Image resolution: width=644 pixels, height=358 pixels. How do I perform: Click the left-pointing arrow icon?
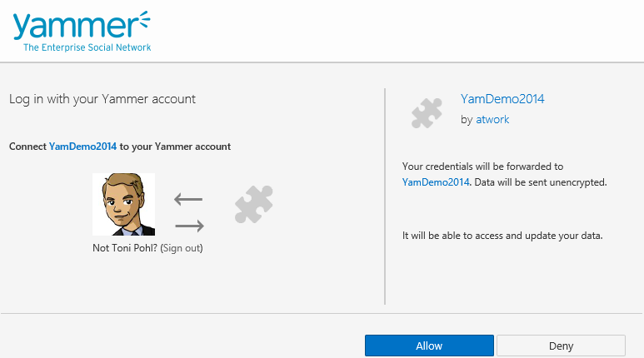pyautogui.click(x=188, y=199)
